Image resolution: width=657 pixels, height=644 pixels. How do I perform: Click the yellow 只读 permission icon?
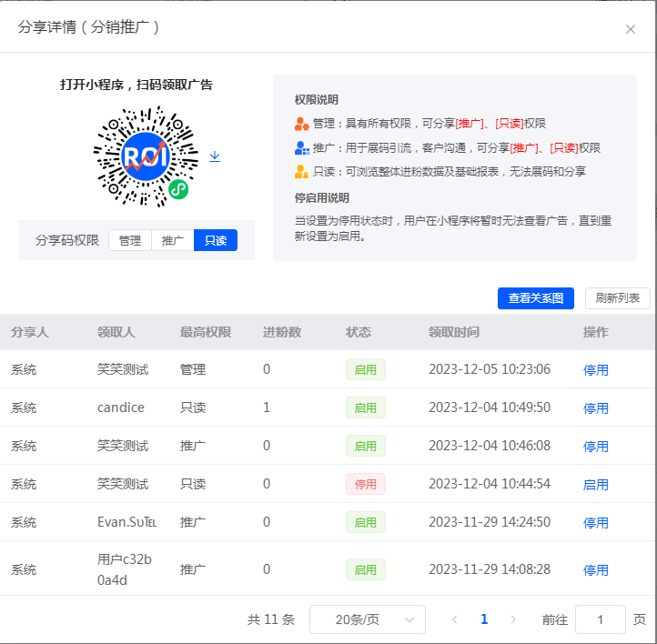click(x=302, y=172)
